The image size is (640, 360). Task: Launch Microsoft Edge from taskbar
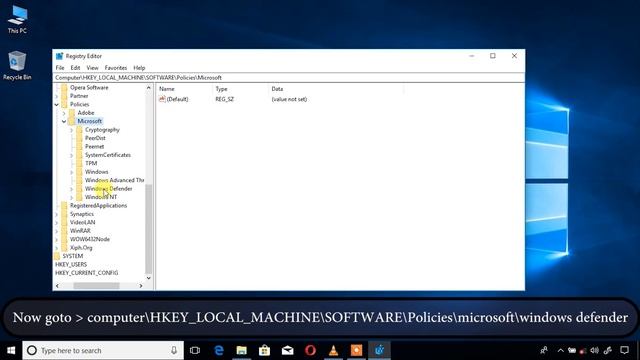coord(219,350)
